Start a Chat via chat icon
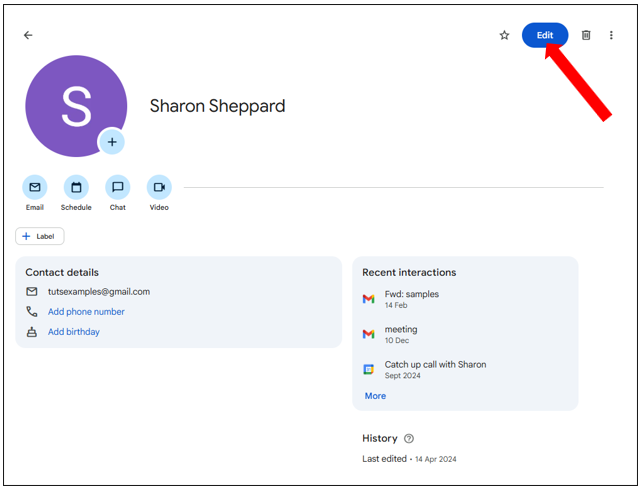641x489 pixels. point(118,187)
